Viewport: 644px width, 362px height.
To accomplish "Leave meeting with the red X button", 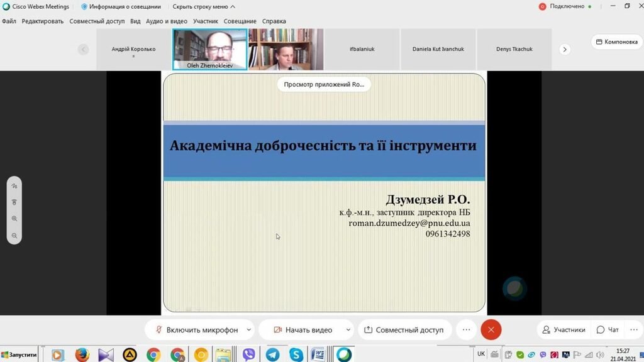I will pos(491,330).
